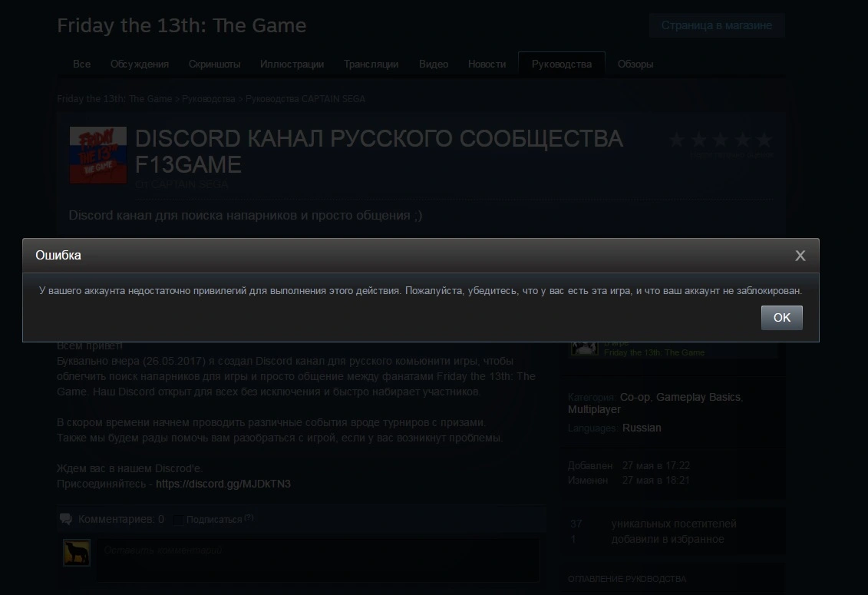This screenshot has height=595, width=868.
Task: Click the question mark next to Подписаться
Action: tap(249, 517)
